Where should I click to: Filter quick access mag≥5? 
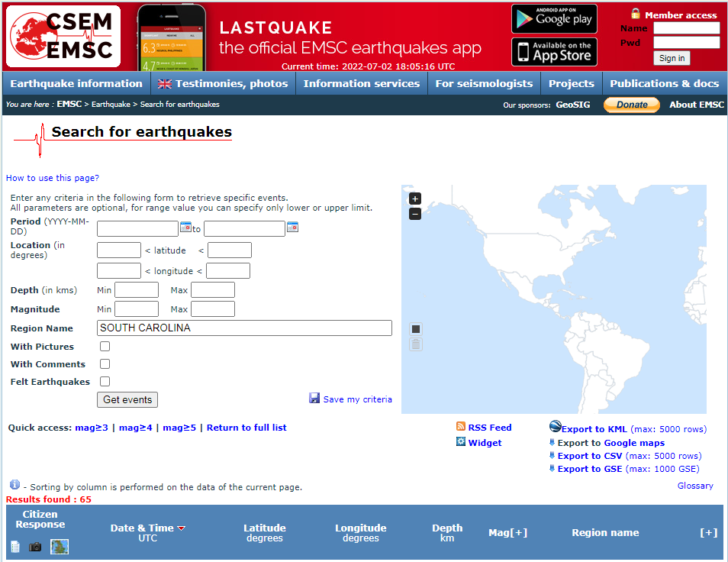179,428
